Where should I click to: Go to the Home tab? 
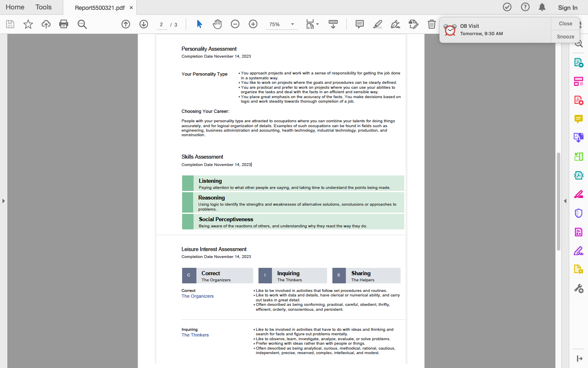click(15, 7)
